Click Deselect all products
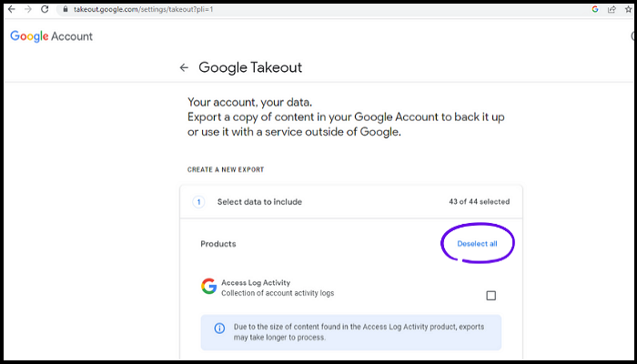The width and height of the screenshot is (637, 364). [x=477, y=244]
